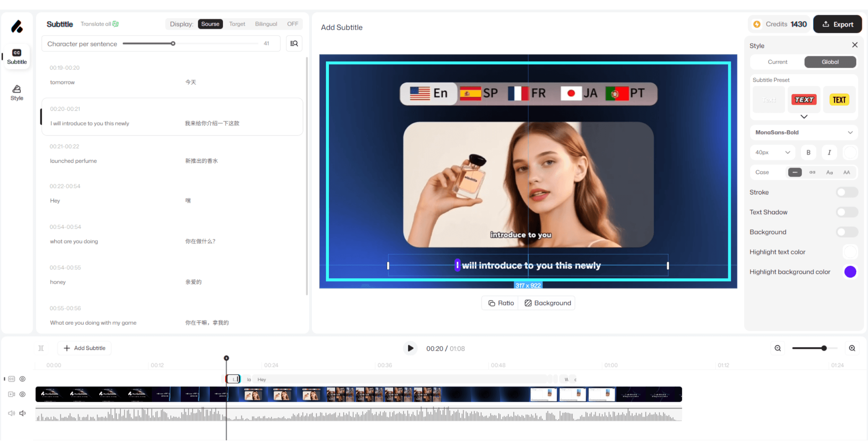Play the video preview
868x447 pixels.
[x=410, y=348]
